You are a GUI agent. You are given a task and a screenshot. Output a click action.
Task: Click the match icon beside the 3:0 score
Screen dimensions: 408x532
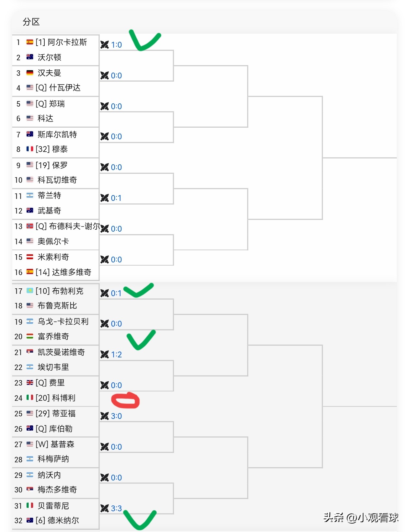(x=104, y=416)
